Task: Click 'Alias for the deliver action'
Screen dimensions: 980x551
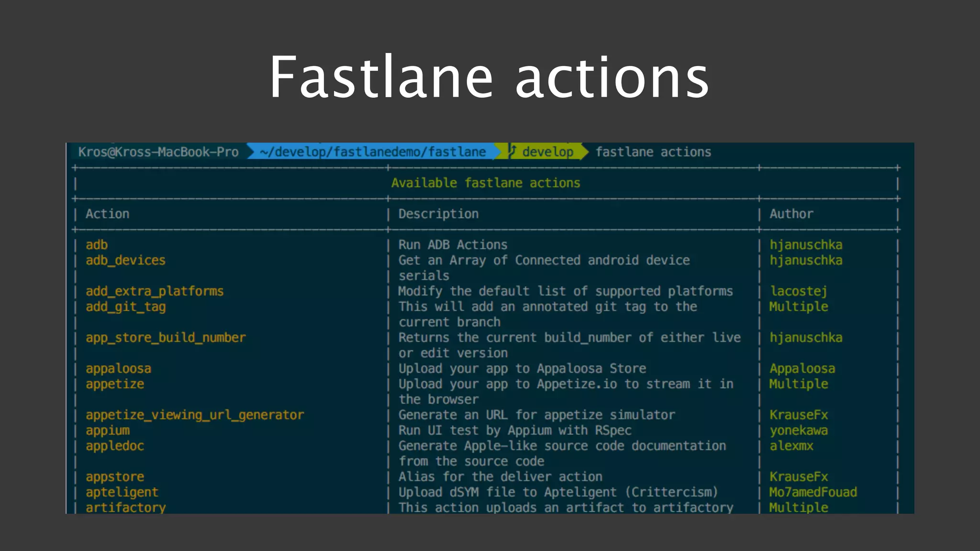Action: click(x=501, y=477)
